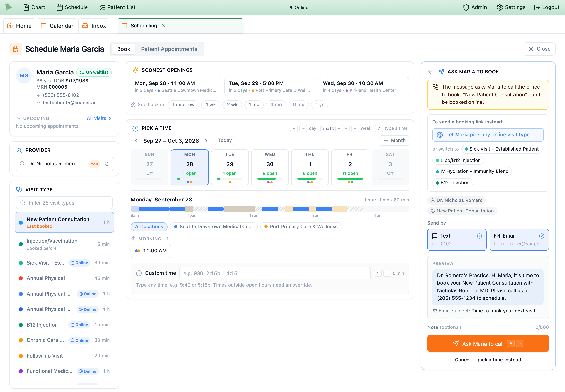
Task: Click the Admin shield icon
Action: tap(466, 7)
